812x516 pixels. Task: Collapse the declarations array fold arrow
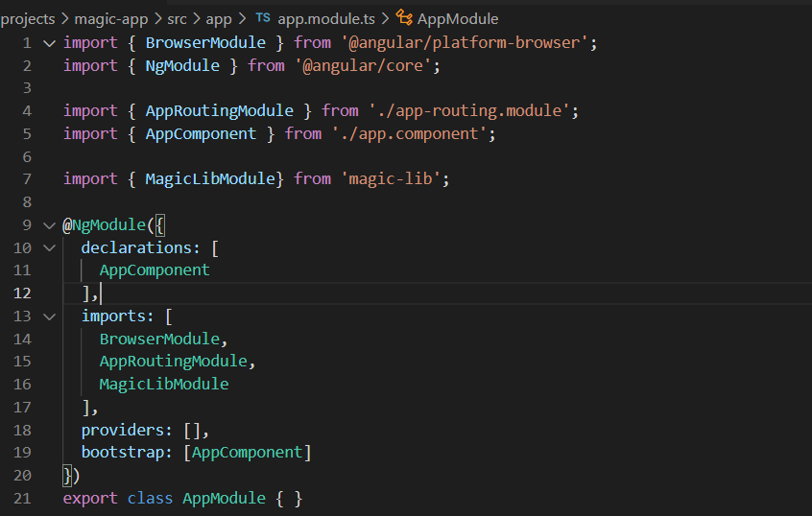pos(49,247)
